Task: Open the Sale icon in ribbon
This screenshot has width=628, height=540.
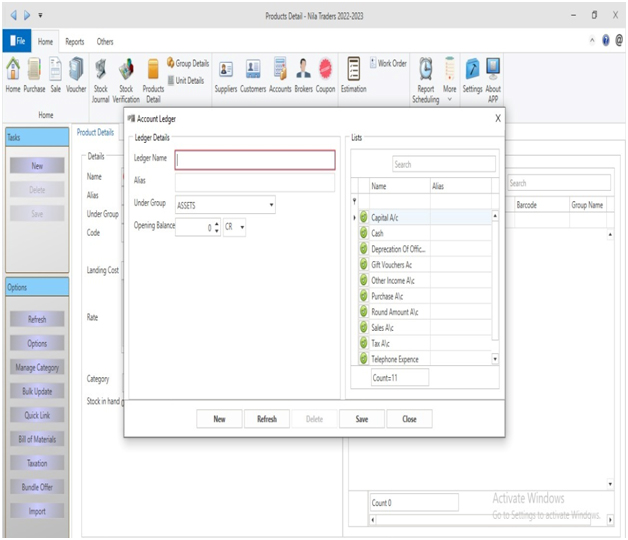Action: (55, 75)
